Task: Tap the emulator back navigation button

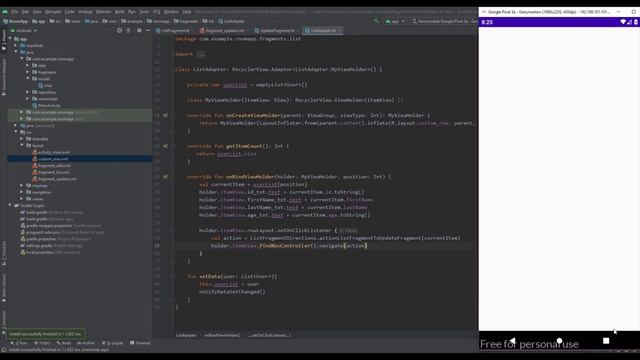Action: (513, 340)
